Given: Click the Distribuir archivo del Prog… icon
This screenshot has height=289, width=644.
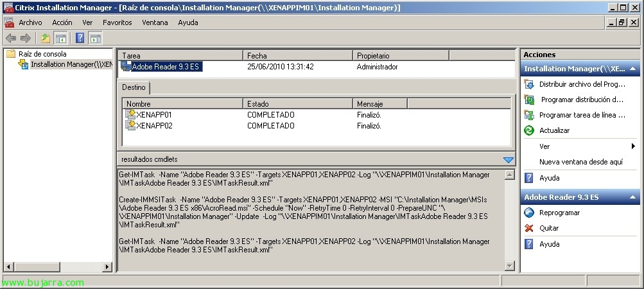Looking at the screenshot, I should 529,84.
